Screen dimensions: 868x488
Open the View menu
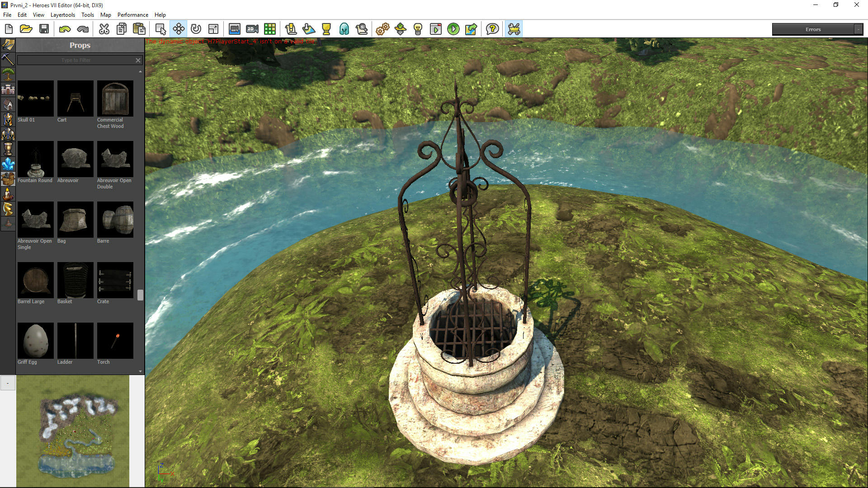tap(38, 15)
